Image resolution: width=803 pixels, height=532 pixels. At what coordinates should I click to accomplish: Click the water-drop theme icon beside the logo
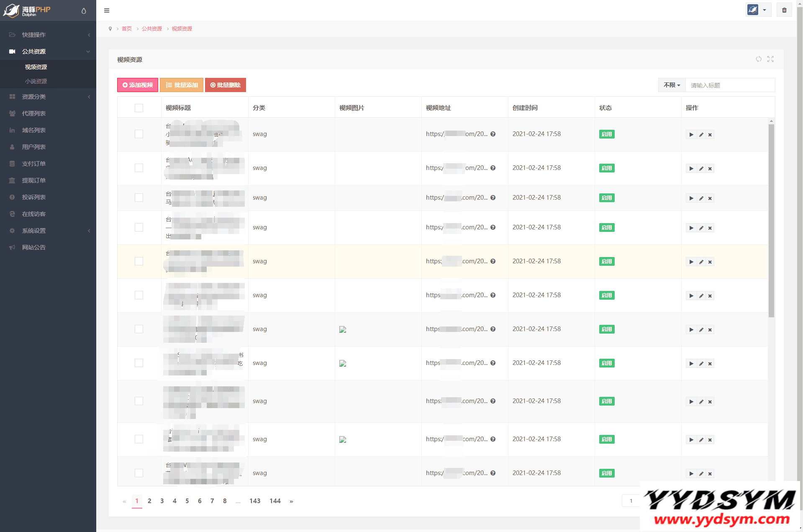tap(84, 11)
